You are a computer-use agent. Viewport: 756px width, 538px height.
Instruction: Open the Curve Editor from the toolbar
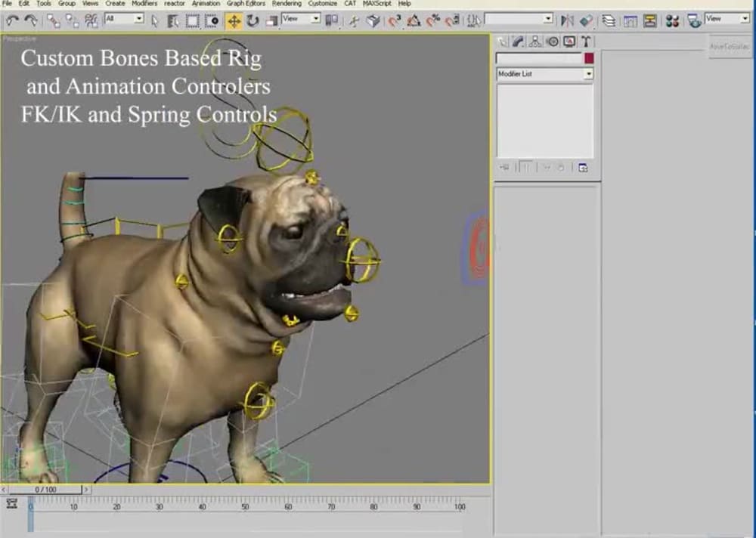point(631,20)
